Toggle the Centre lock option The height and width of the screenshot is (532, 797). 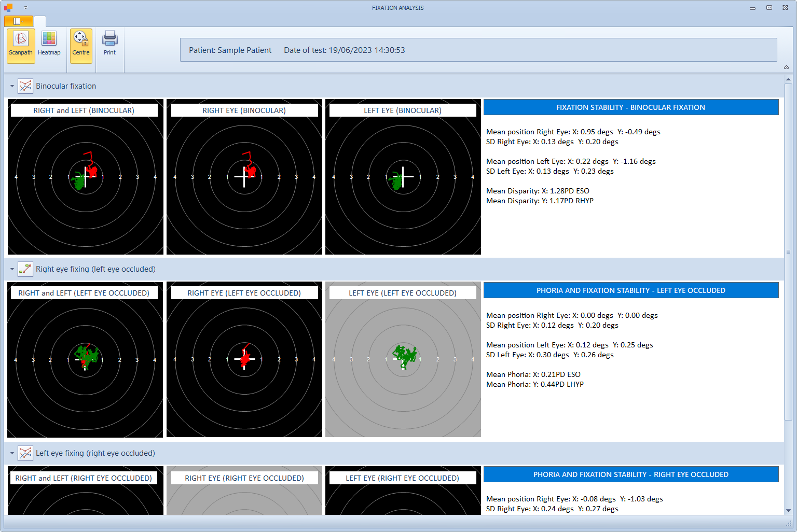point(81,45)
